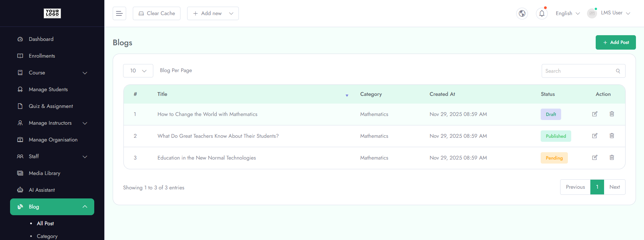Toggle the sidebar hamburger menu
644x240 pixels.
tap(119, 13)
